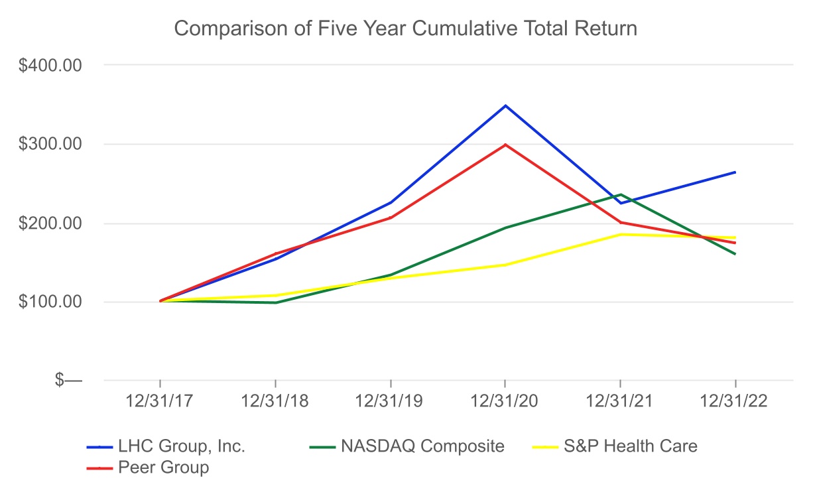The image size is (813, 504).
Task: Click the green NASDAQ Composite legend line marker
Action: click(x=322, y=446)
